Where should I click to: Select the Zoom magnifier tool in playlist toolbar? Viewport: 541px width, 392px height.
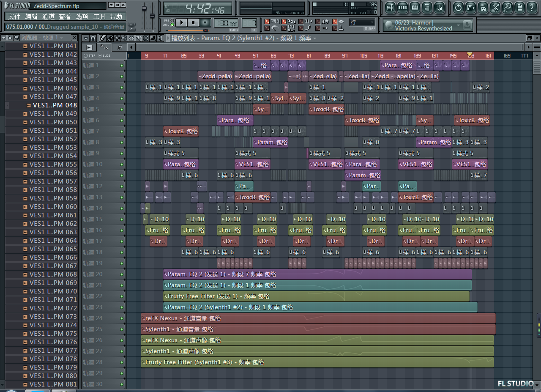pyautogui.click(x=153, y=38)
